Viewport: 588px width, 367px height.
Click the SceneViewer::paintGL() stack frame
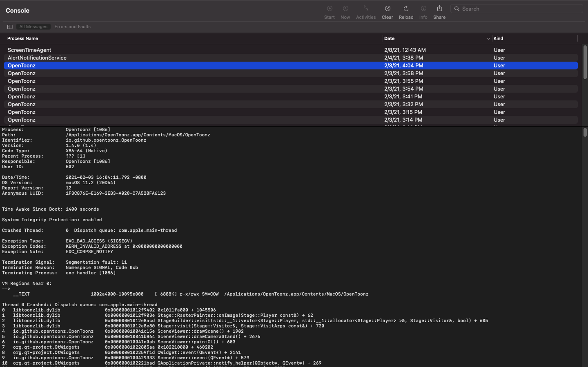119,342
